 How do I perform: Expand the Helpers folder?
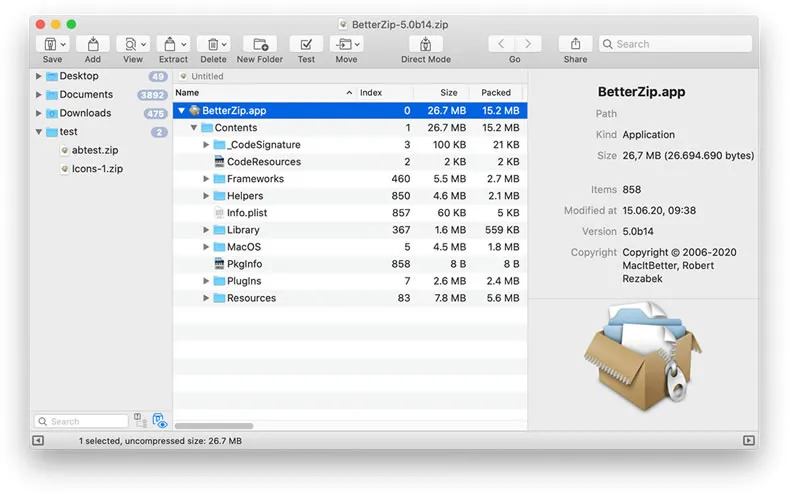(206, 196)
